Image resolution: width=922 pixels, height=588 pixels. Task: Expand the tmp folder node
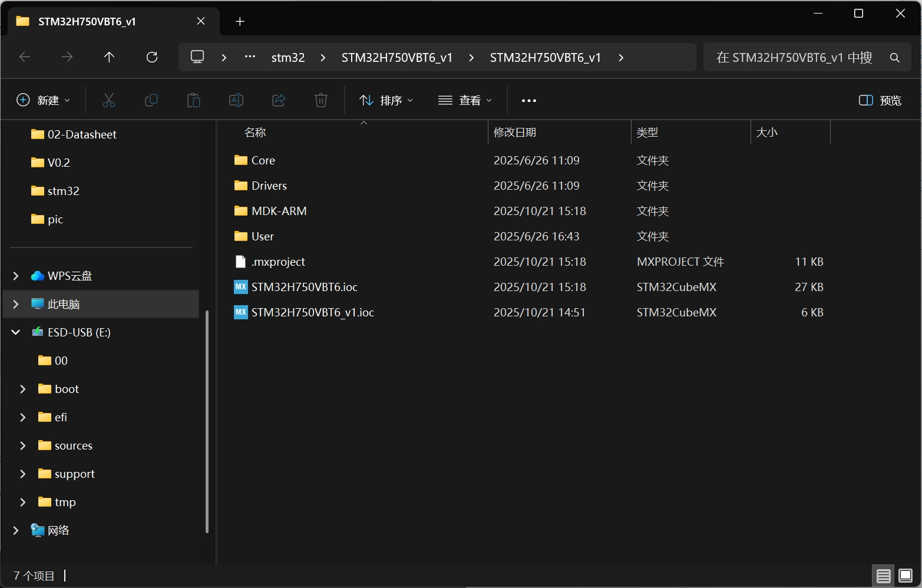pyautogui.click(x=23, y=502)
